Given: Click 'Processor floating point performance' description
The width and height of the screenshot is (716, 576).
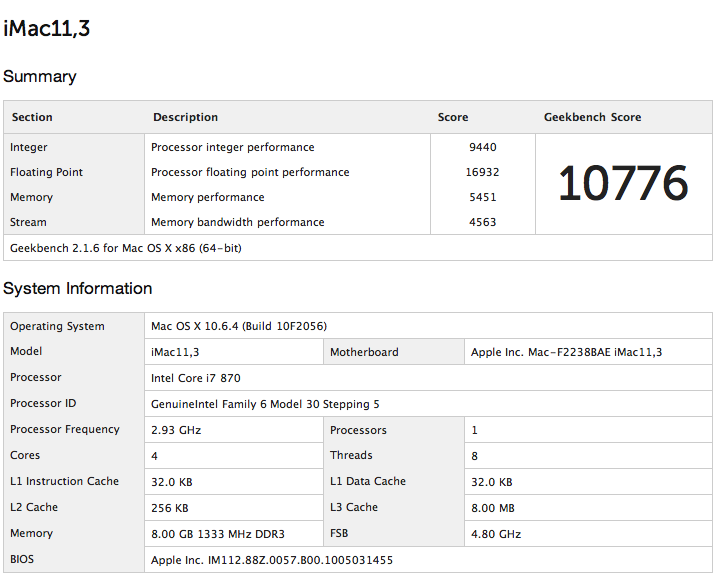Looking at the screenshot, I should point(250,172).
